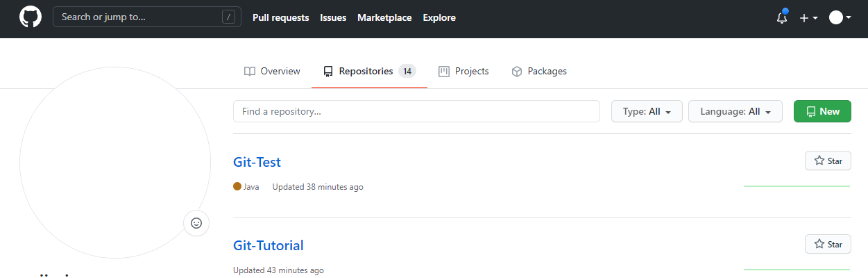
Task: Open the GitHub logo homepage
Action: click(30, 17)
